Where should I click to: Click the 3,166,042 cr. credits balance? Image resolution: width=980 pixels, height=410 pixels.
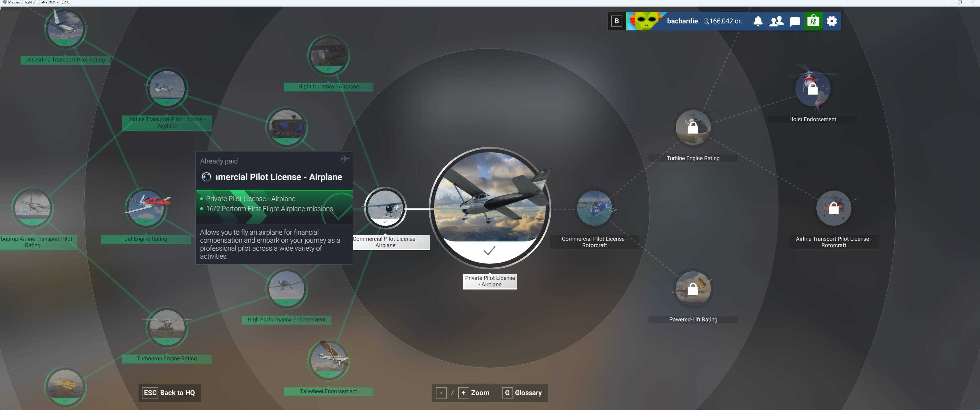click(x=723, y=21)
